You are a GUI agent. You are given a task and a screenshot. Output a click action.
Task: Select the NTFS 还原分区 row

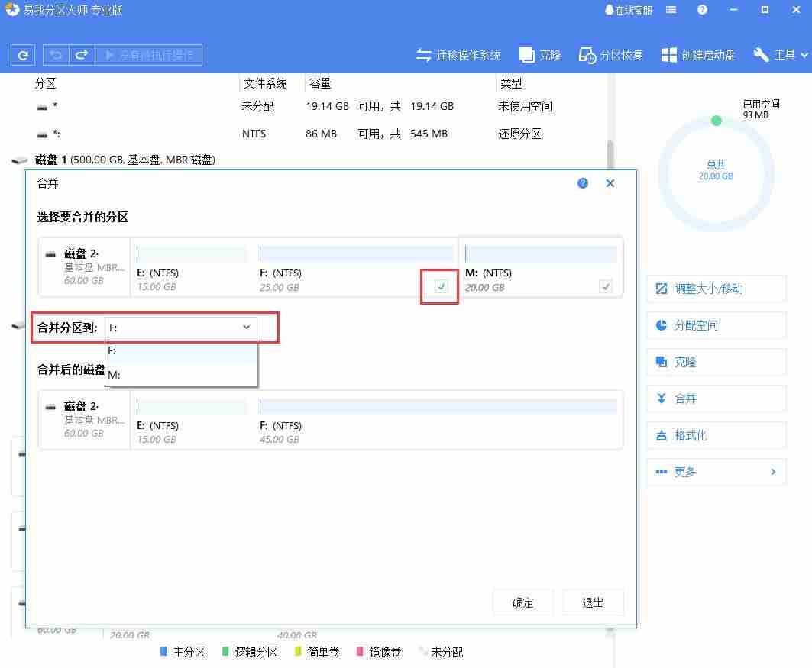pos(306,134)
